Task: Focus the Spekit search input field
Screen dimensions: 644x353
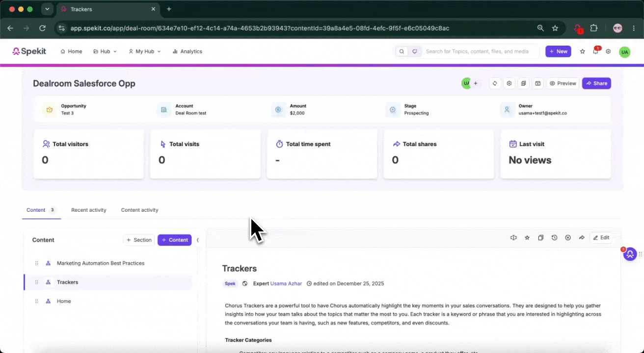Action: pyautogui.click(x=481, y=51)
